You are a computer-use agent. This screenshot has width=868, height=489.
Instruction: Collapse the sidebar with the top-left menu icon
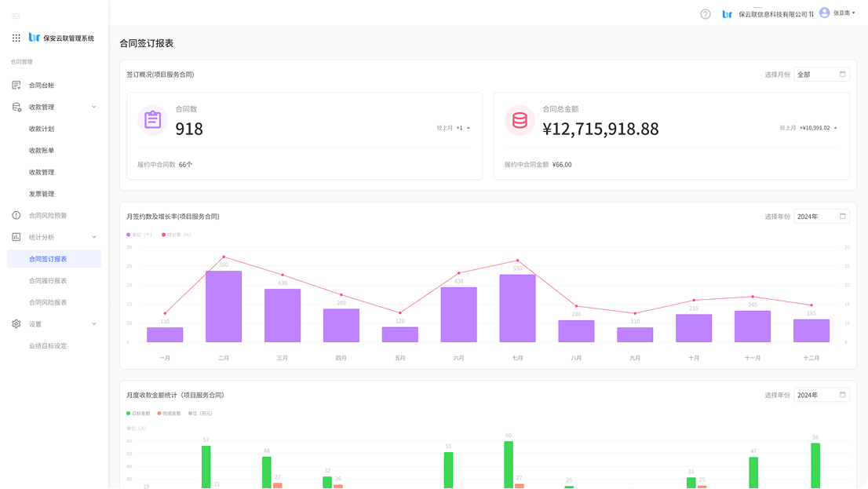(16, 16)
